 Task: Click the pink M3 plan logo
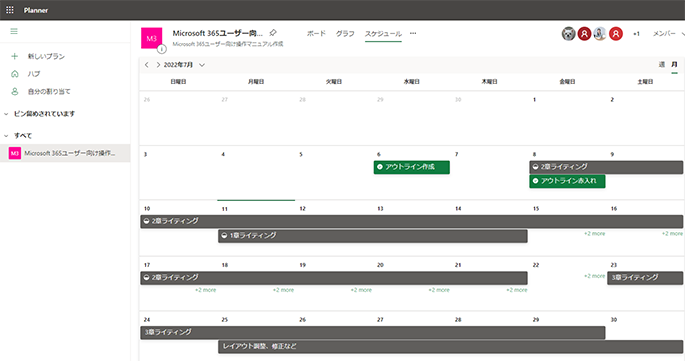151,38
